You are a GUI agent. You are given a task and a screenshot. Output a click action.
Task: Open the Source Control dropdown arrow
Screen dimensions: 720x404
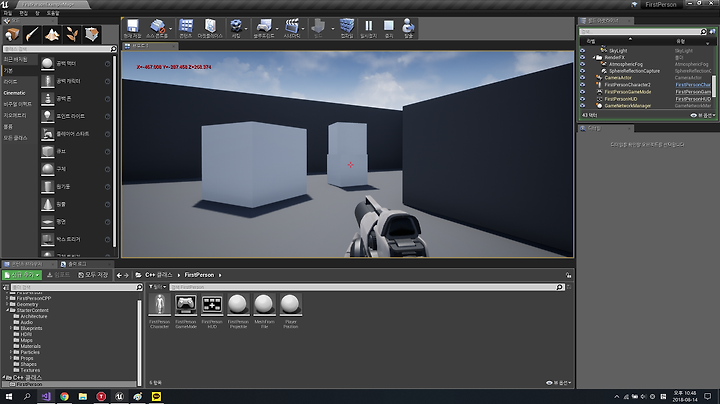point(170,28)
